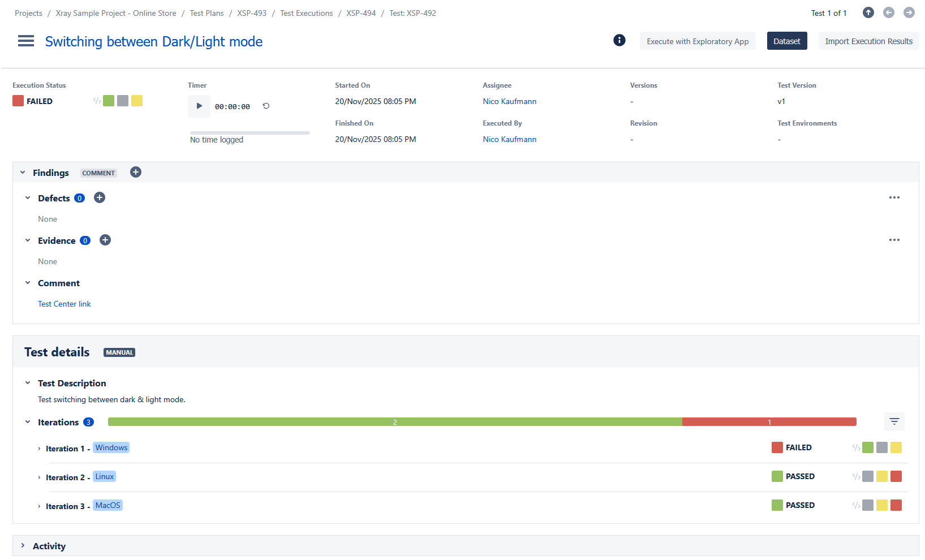Click the info icon in the header
Viewport: 925px width, 560px height.
point(619,40)
